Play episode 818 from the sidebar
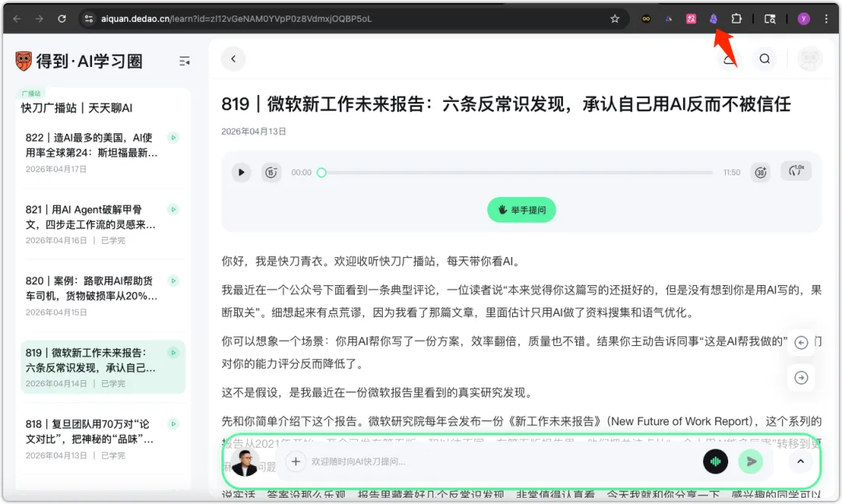 pos(173,424)
